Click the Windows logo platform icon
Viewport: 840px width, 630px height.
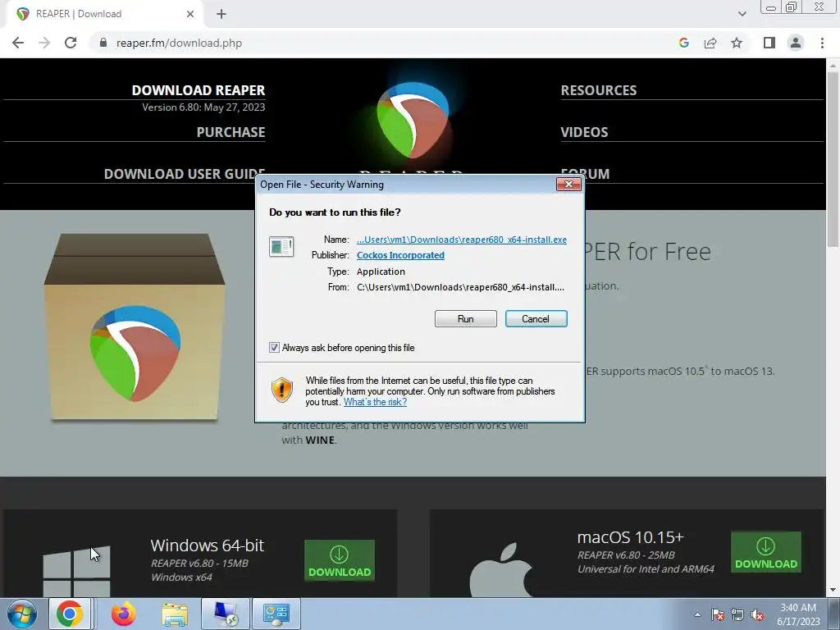tap(76, 571)
